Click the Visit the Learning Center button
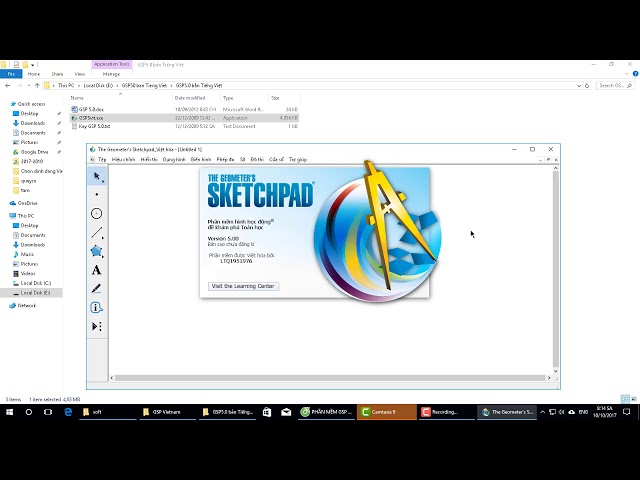The height and width of the screenshot is (480, 640). (243, 286)
